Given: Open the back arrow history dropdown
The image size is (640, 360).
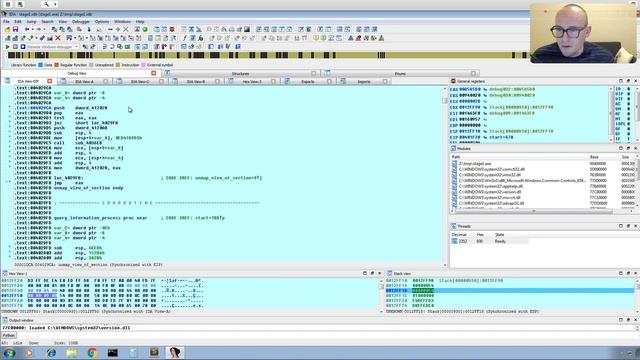Looking at the screenshot, I should [x=32, y=29].
